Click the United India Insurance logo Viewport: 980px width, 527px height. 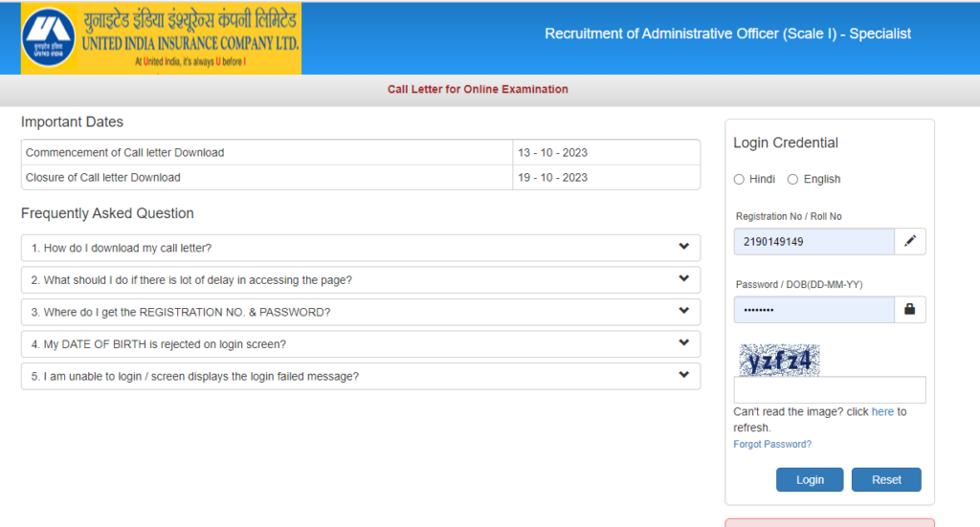(x=161, y=38)
